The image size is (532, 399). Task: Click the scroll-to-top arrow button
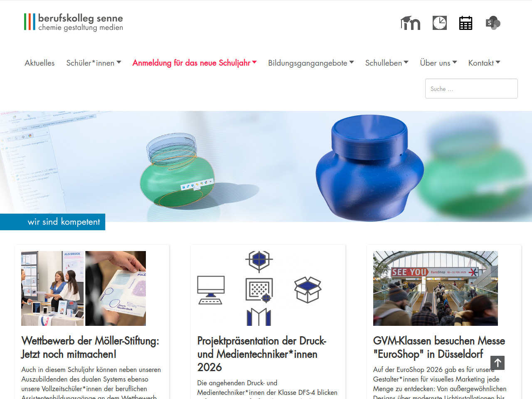[498, 363]
